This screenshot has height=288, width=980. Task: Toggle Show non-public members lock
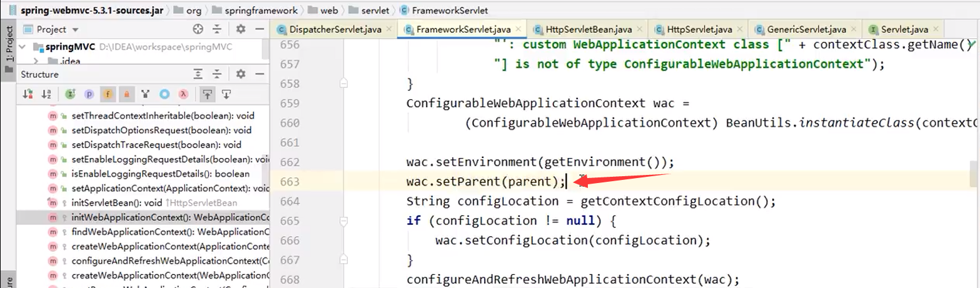click(x=126, y=94)
